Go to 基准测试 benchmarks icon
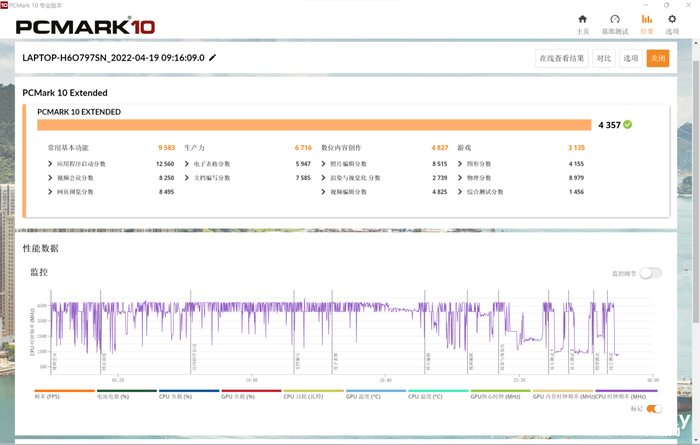This screenshot has height=445, width=700. [615, 19]
